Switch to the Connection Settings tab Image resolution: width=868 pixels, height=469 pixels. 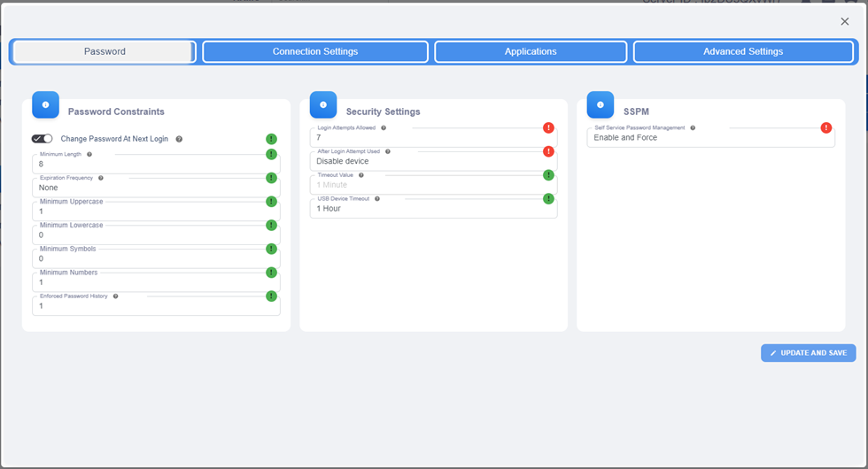(315, 52)
